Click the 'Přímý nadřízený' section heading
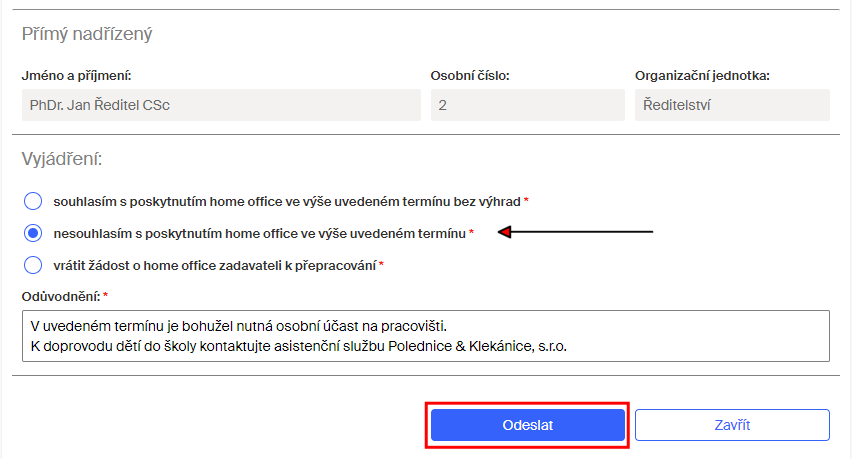 (x=87, y=34)
